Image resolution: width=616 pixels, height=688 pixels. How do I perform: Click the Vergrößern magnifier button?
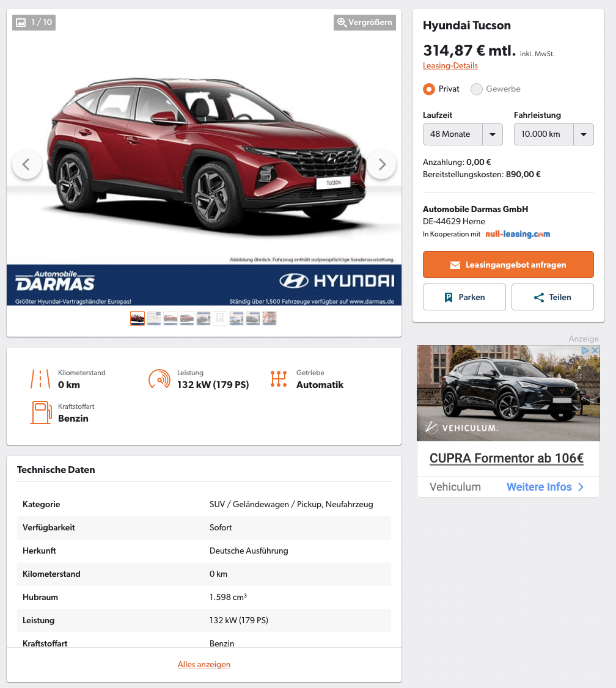[365, 23]
